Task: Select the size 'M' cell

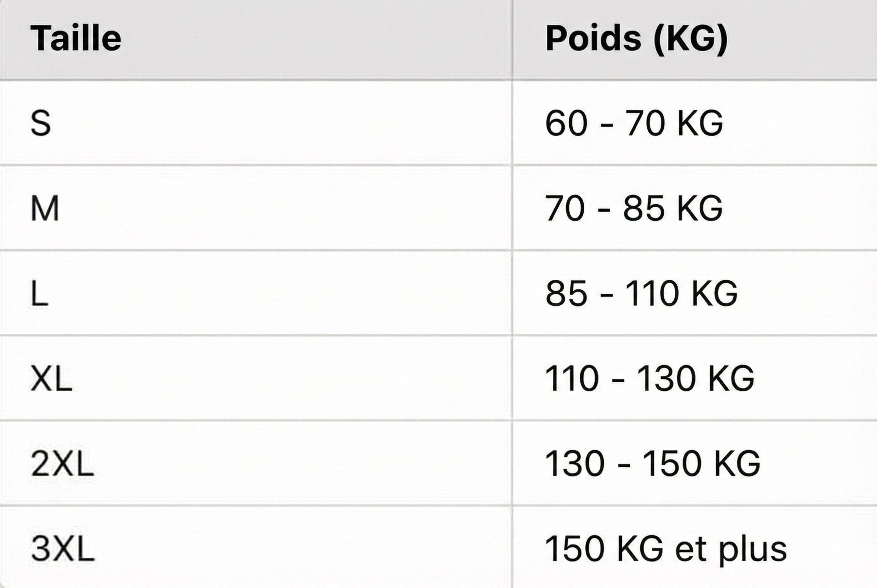Action: point(45,208)
